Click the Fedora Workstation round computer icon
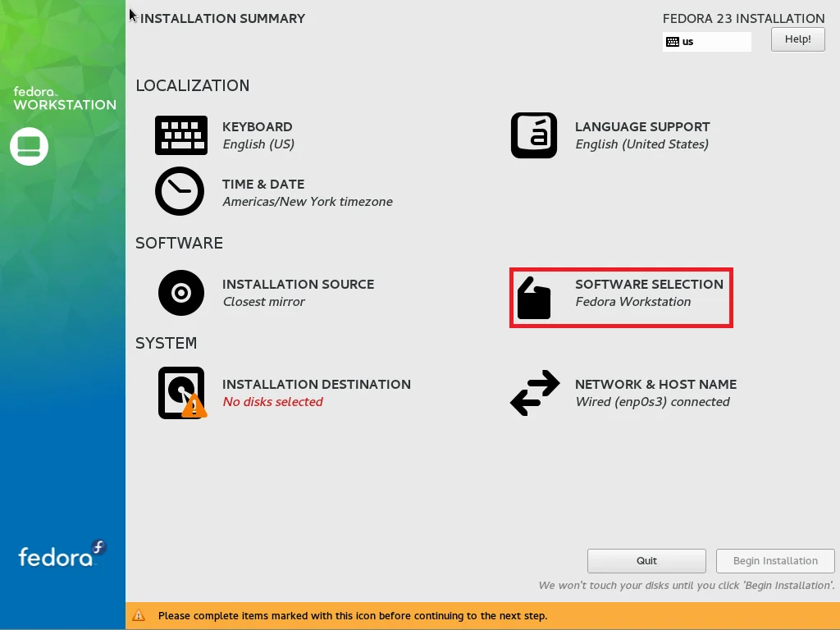Screen dimensions: 840x630 tap(29, 146)
